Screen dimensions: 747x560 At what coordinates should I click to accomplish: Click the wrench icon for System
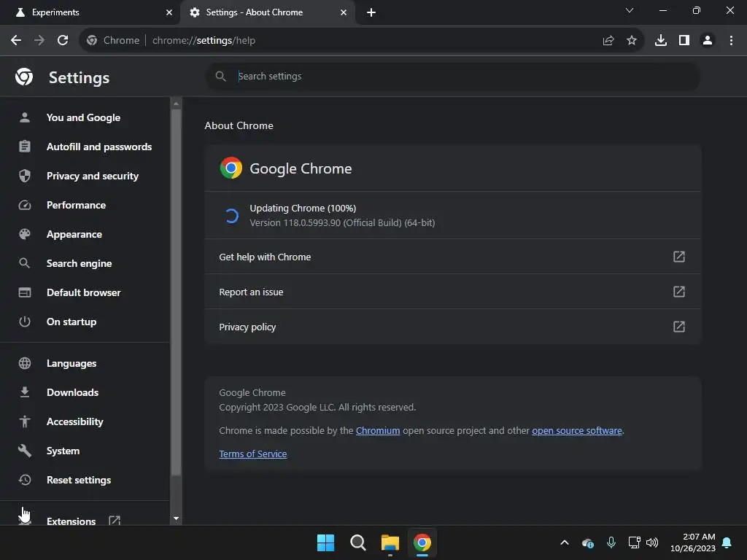(25, 451)
